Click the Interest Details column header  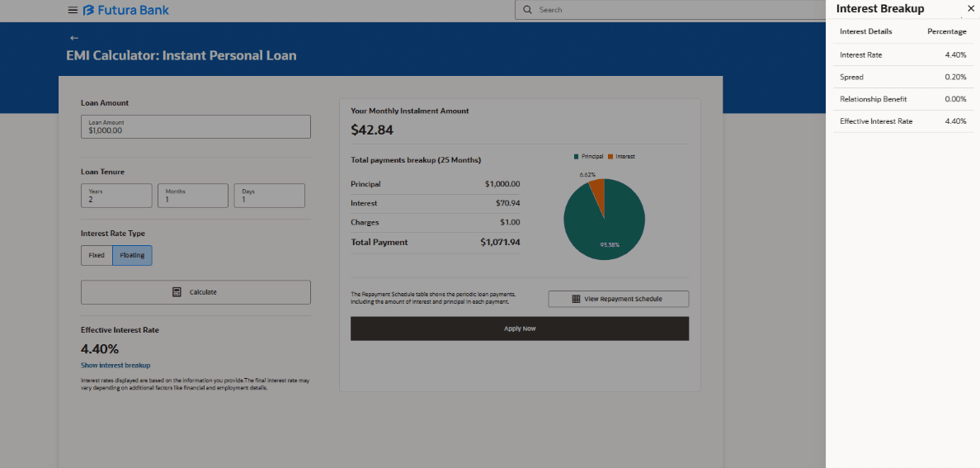[x=865, y=31]
